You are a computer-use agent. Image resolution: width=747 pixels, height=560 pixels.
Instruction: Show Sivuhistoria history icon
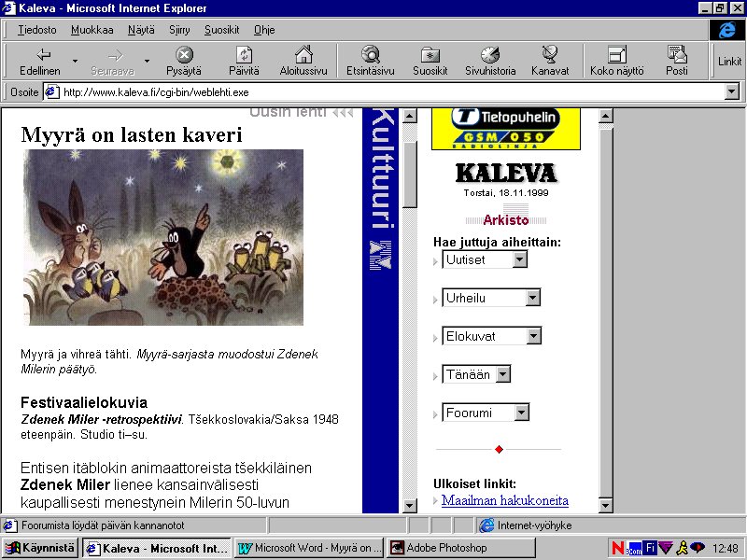[489, 55]
